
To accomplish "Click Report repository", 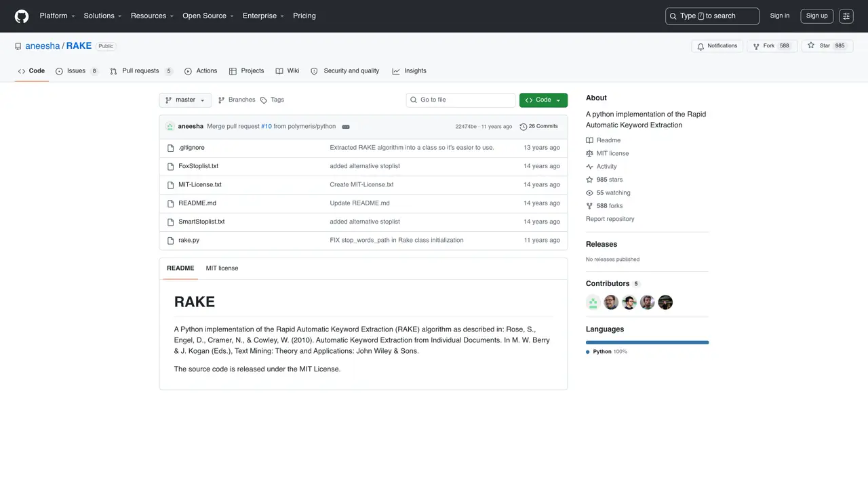I will (x=610, y=219).
